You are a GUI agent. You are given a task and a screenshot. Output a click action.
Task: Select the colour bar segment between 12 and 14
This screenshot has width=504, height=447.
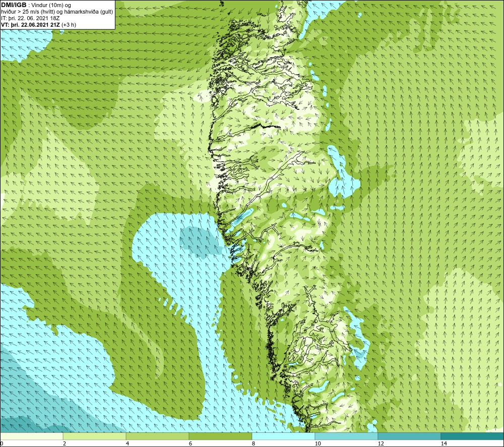pos(409,436)
